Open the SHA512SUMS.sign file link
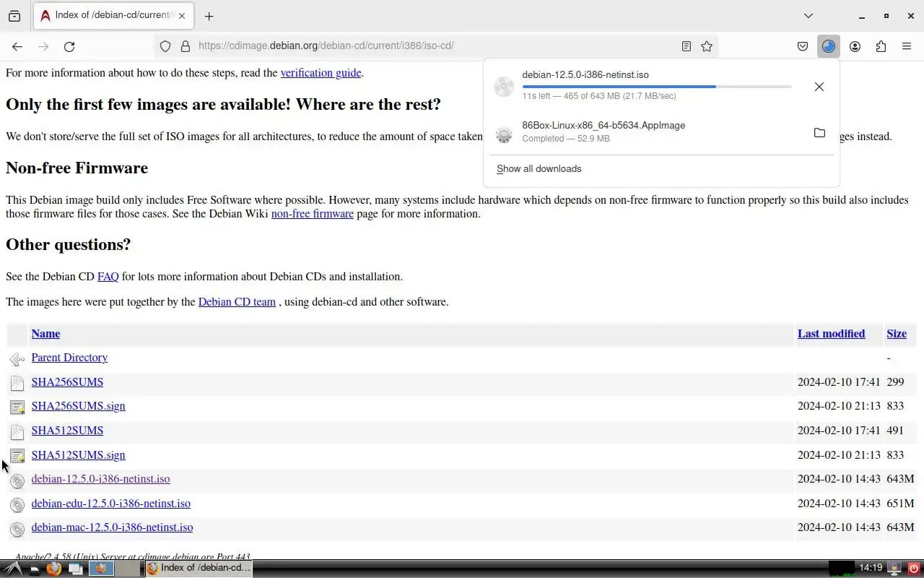This screenshot has width=924, height=578. (x=78, y=455)
